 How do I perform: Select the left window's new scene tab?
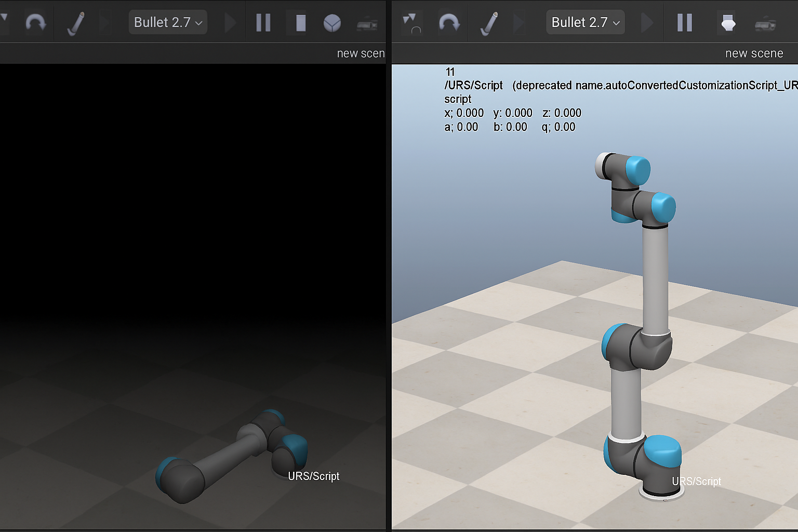click(x=361, y=54)
